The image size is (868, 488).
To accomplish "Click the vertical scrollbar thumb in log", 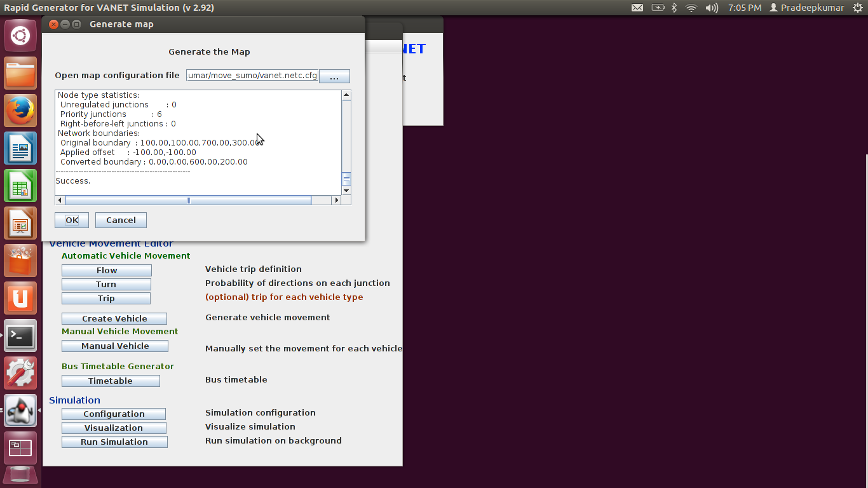I will tap(346, 179).
